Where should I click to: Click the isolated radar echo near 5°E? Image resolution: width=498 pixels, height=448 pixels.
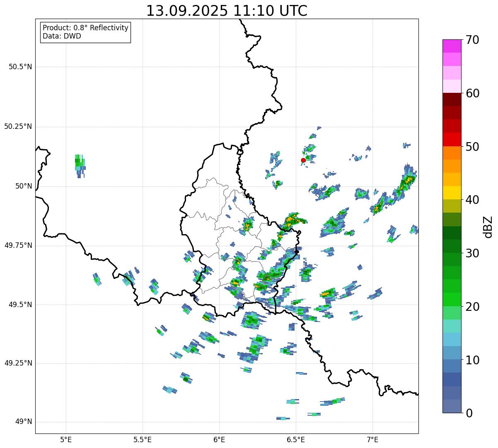[x=80, y=164]
